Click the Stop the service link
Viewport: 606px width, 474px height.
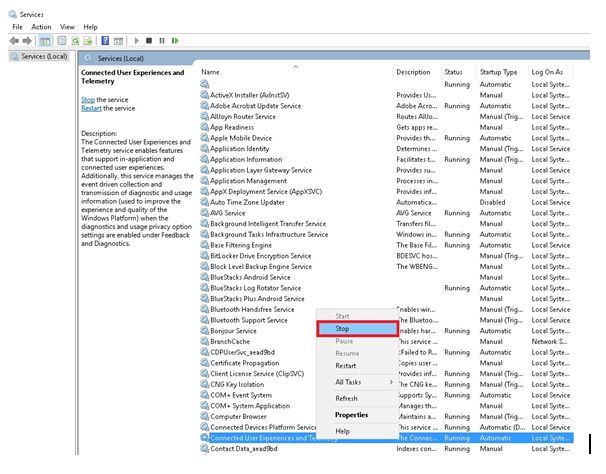click(x=88, y=100)
